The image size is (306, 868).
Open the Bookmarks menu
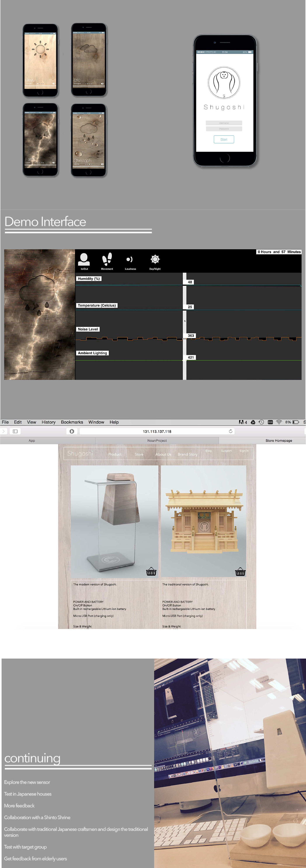(72, 422)
